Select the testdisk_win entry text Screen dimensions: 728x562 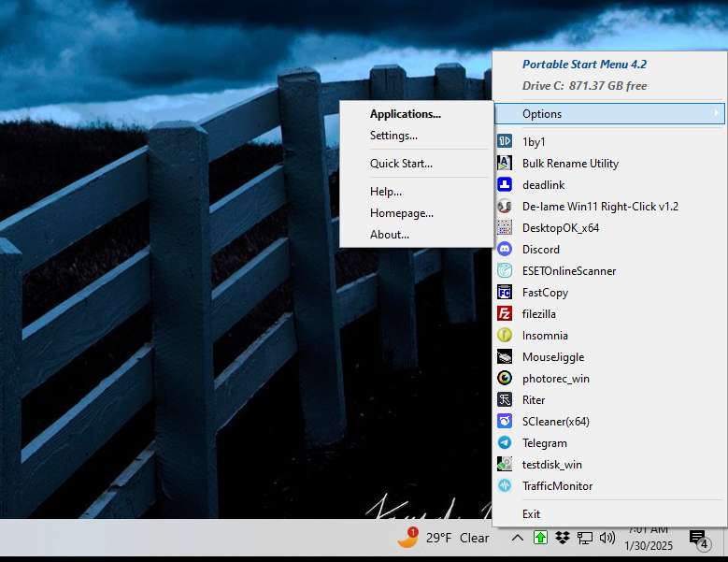[x=552, y=465]
